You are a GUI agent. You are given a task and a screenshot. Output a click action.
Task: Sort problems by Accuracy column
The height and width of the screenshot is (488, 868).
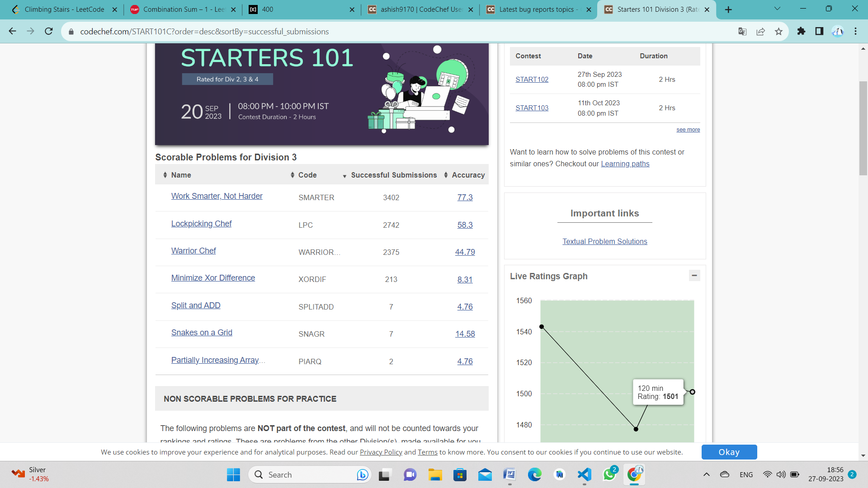coord(468,175)
